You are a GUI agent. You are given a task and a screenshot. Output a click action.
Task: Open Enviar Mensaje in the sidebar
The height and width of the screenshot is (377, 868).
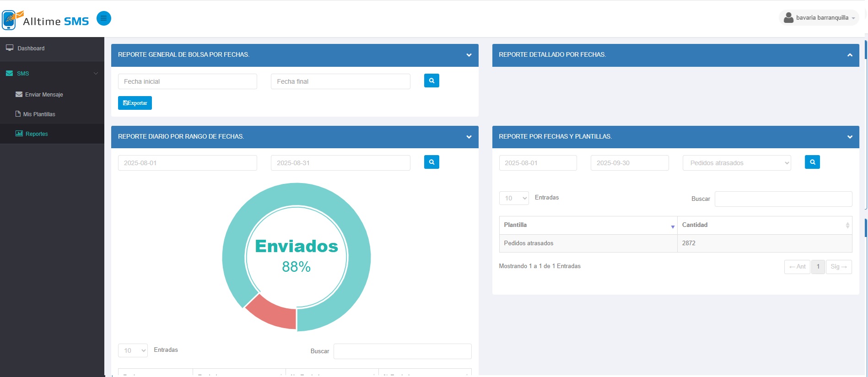[44, 95]
